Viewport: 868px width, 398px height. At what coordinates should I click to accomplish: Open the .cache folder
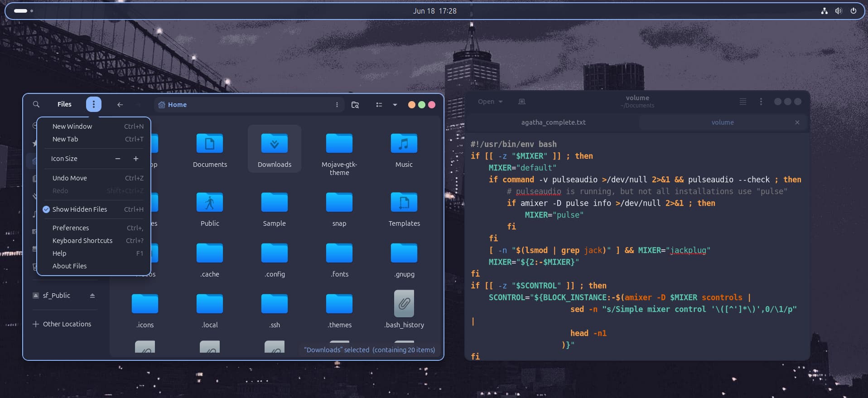coord(210,260)
